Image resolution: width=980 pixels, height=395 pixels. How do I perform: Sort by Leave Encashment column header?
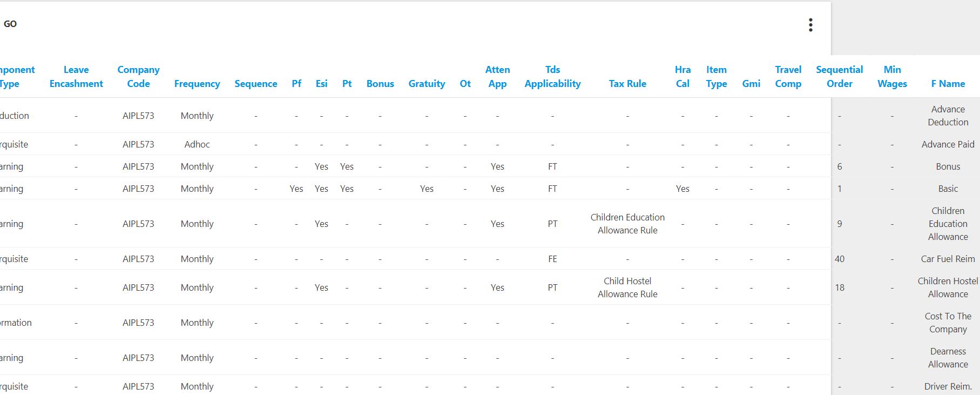pos(76,77)
